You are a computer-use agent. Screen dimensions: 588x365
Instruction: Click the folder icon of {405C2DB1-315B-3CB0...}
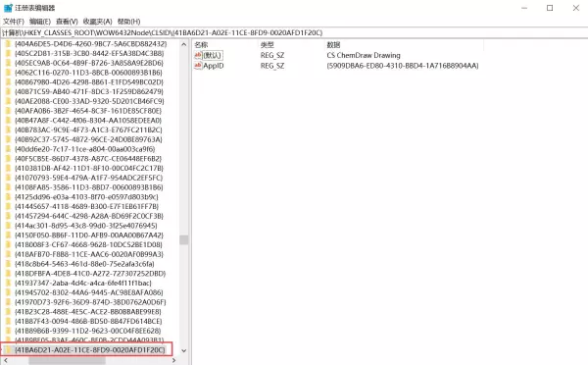pos(8,53)
